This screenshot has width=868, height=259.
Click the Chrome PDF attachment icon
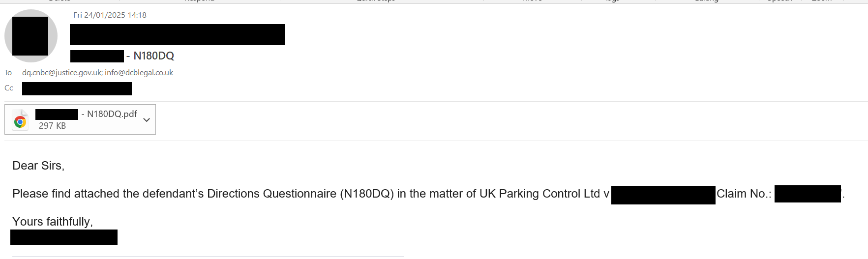(x=20, y=120)
